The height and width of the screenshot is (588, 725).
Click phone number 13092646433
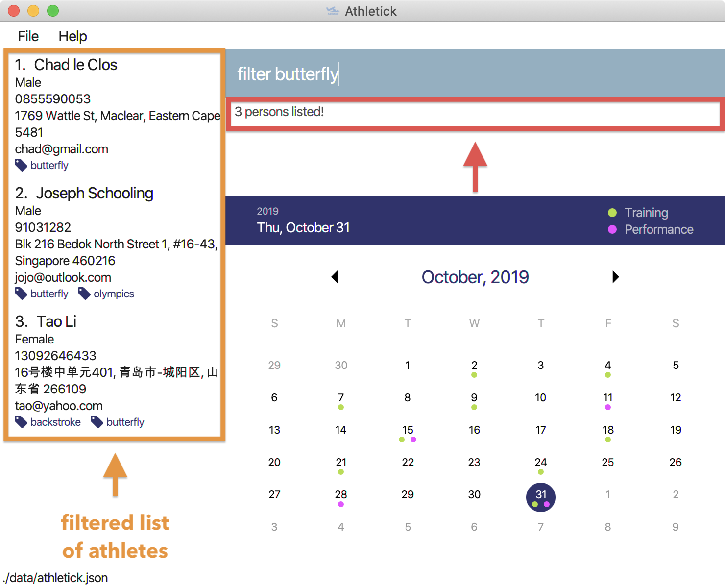pos(56,356)
